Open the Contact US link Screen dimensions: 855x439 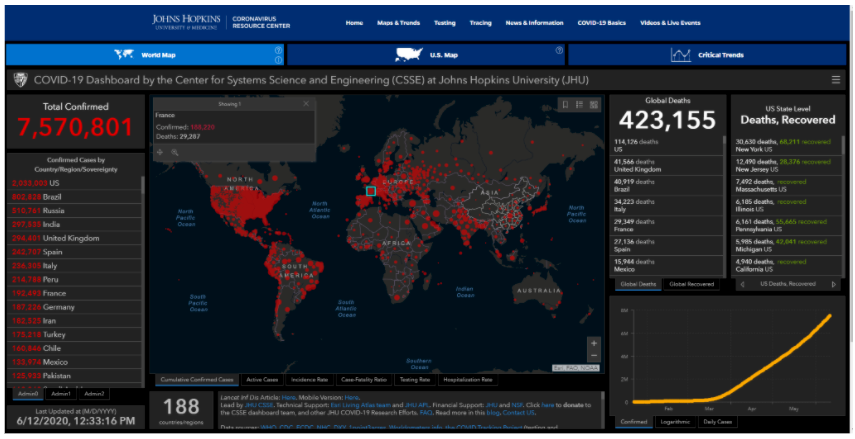(x=518, y=413)
